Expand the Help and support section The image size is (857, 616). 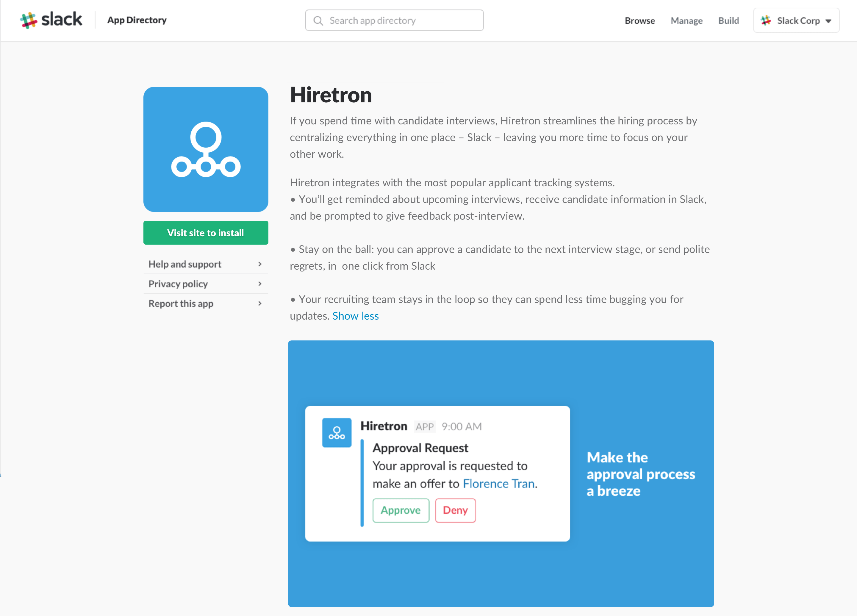206,264
